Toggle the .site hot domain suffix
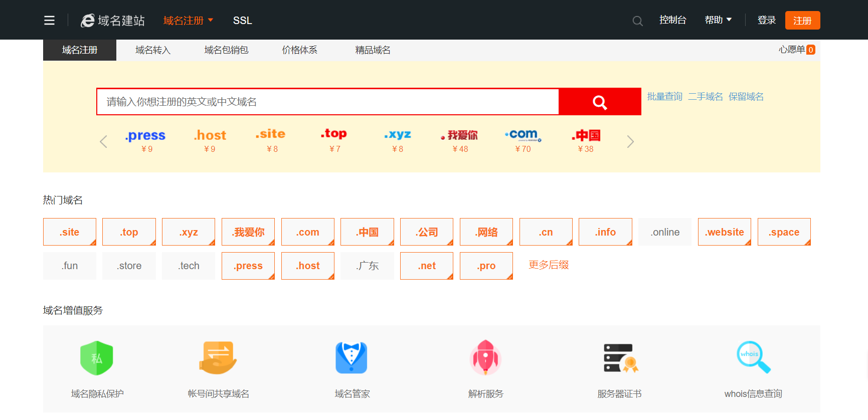 point(70,232)
